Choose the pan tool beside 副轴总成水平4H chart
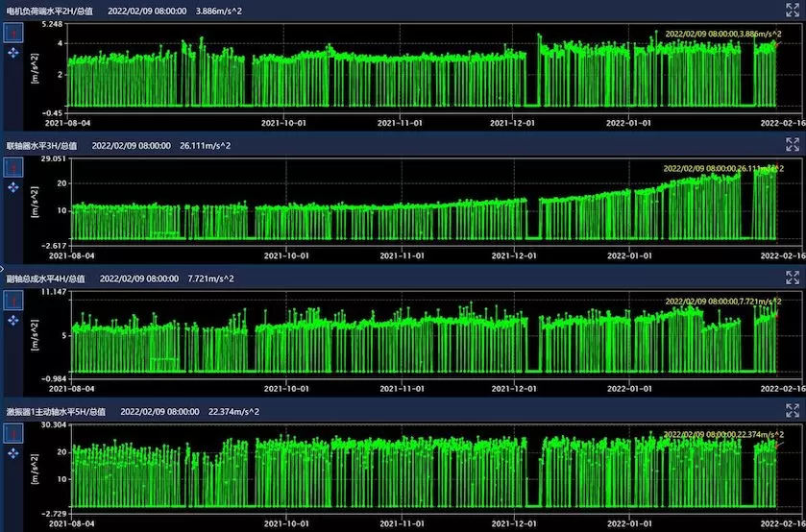The image size is (806, 532). click(13, 322)
